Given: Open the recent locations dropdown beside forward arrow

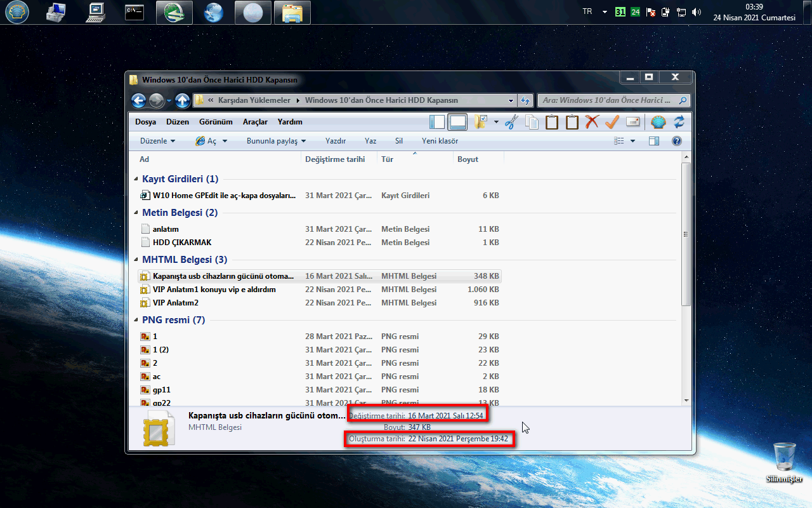Looking at the screenshot, I should (x=169, y=101).
